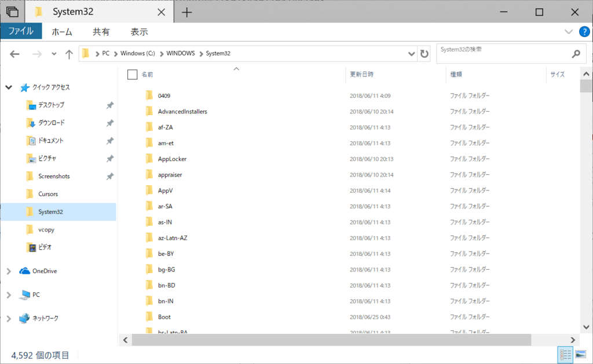Expand PC in the navigation pane
The height and width of the screenshot is (364, 593).
(9, 295)
